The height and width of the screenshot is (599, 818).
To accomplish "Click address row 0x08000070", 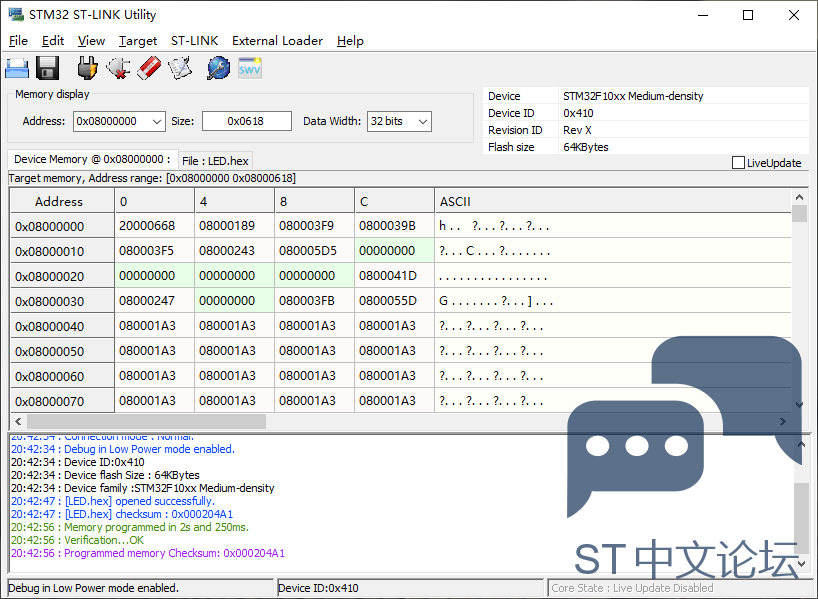I will [x=62, y=401].
